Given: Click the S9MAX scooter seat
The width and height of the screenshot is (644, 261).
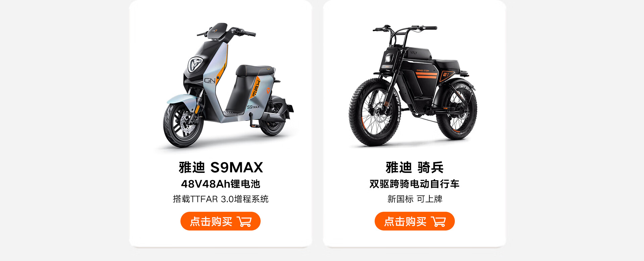Looking at the screenshot, I should point(254,70).
